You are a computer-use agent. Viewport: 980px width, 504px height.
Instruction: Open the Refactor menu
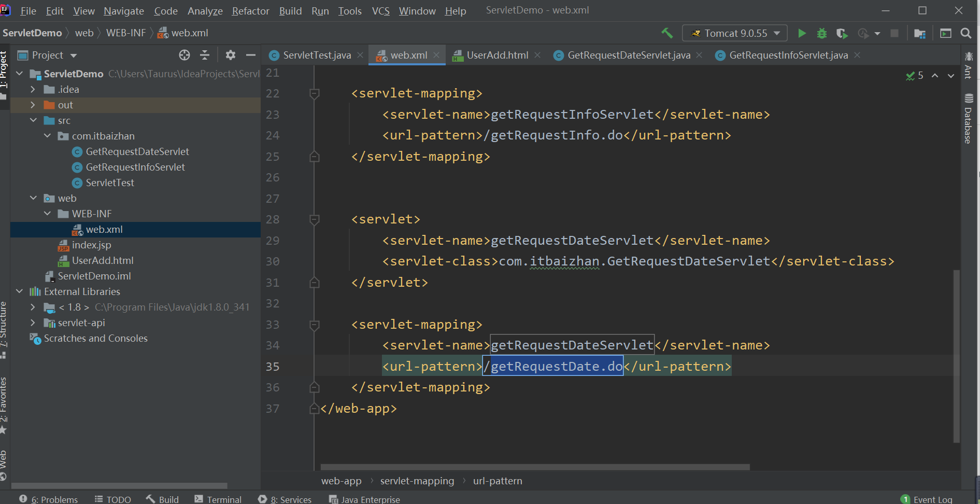click(x=250, y=11)
